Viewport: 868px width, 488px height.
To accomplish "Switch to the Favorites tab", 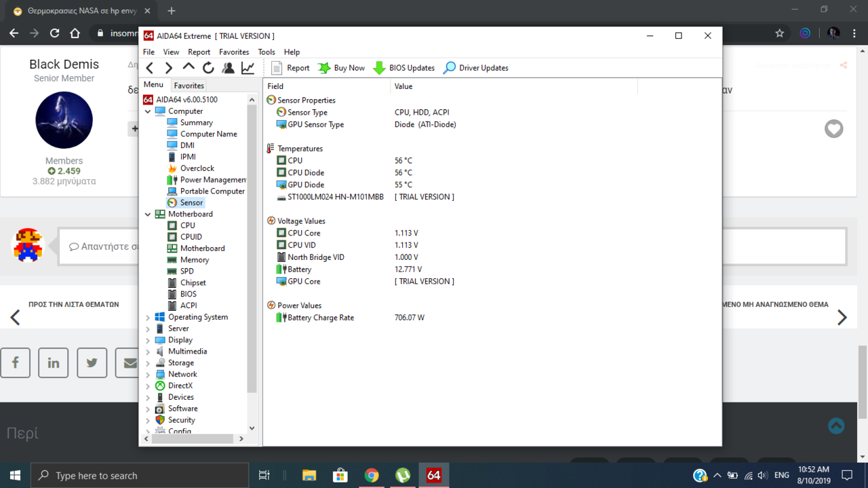I will (189, 86).
